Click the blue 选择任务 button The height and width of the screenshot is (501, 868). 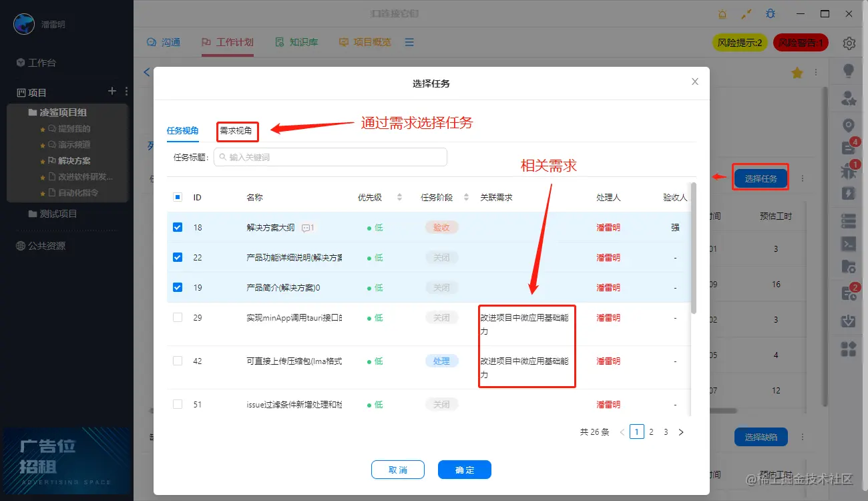coord(761,178)
